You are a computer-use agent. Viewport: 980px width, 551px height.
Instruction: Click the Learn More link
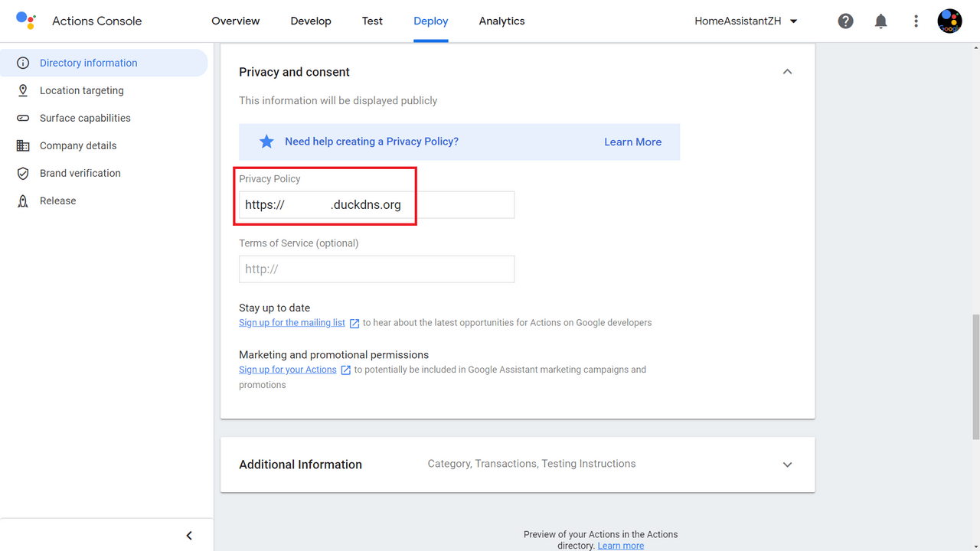click(632, 142)
